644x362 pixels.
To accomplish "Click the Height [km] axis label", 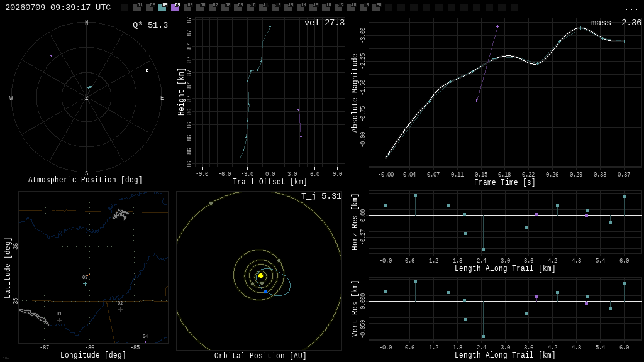I will (180, 92).
